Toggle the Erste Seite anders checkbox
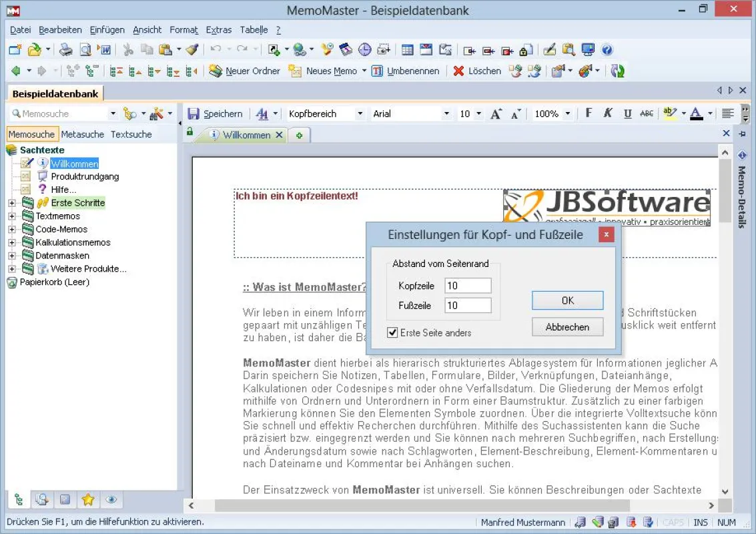Screen dimensions: 756x534 point(392,332)
